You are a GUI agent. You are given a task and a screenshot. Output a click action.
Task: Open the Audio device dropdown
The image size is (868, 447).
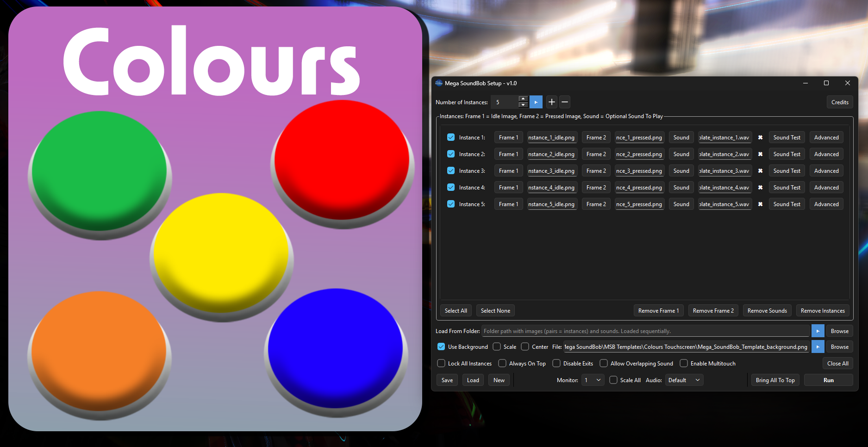685,380
